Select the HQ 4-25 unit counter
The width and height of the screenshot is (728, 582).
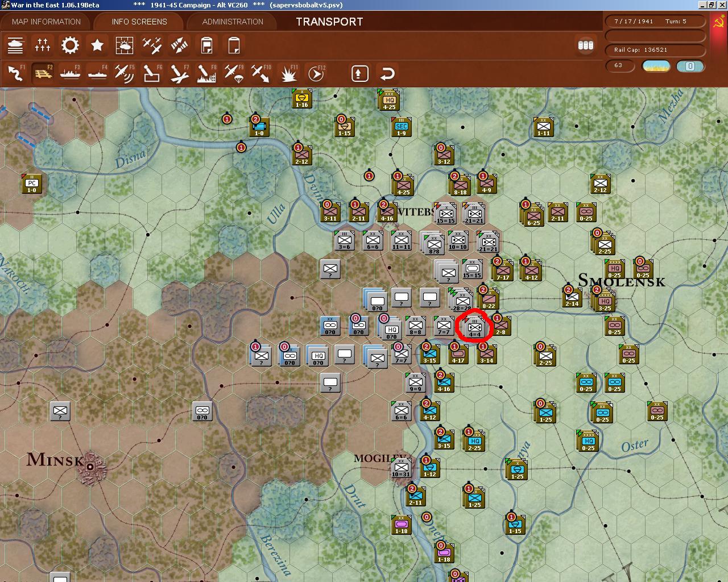pyautogui.click(x=389, y=99)
